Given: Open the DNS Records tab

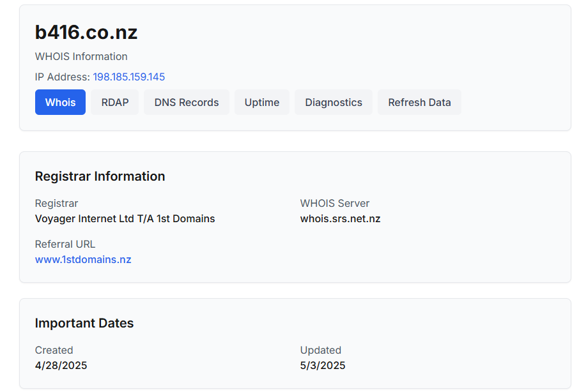Looking at the screenshot, I should click(x=187, y=102).
